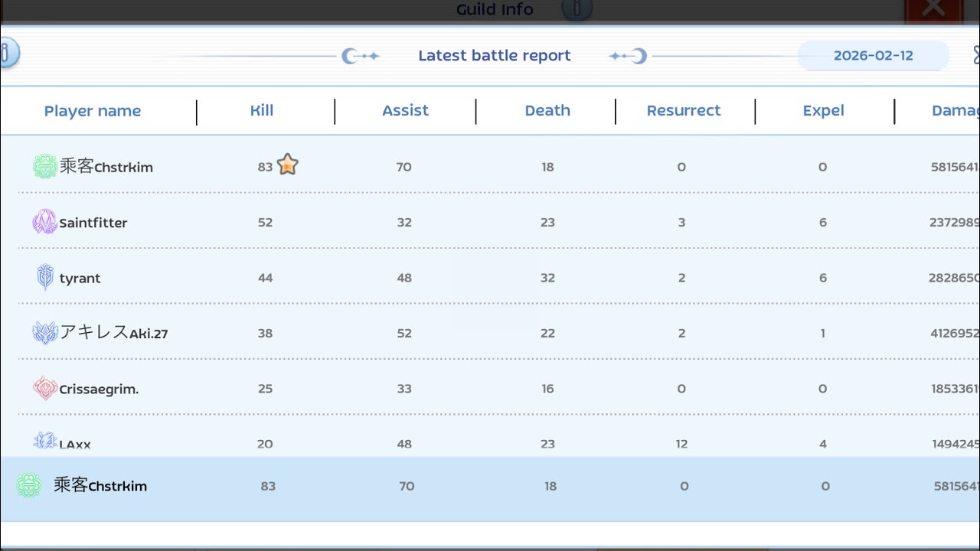The height and width of the screenshot is (551, 980).
Task: Sort by the Assist column header
Action: point(405,110)
